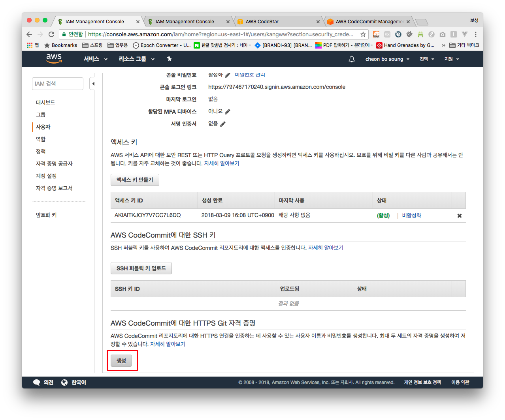
Task: Select 역할 in the IAM sidebar
Action: coord(41,139)
